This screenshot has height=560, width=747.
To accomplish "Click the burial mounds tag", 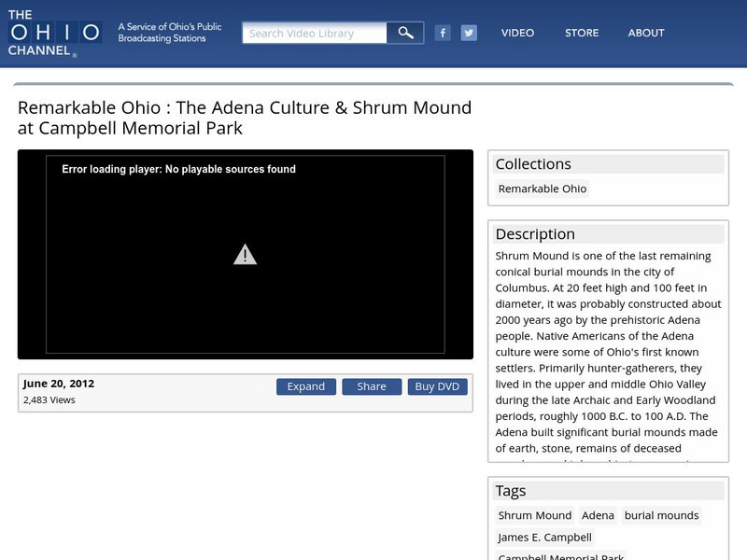I will point(661,515).
